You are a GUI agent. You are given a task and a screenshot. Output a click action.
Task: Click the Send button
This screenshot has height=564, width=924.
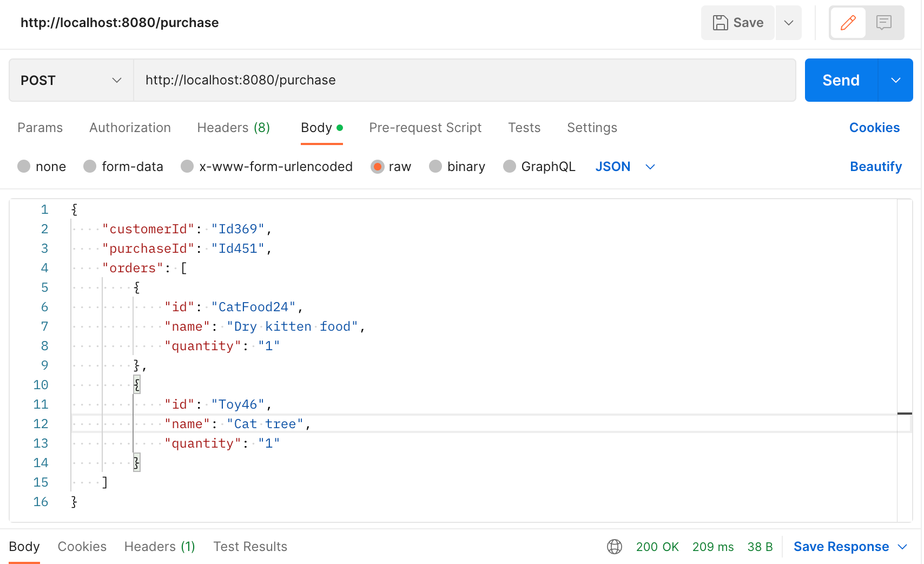tap(841, 80)
